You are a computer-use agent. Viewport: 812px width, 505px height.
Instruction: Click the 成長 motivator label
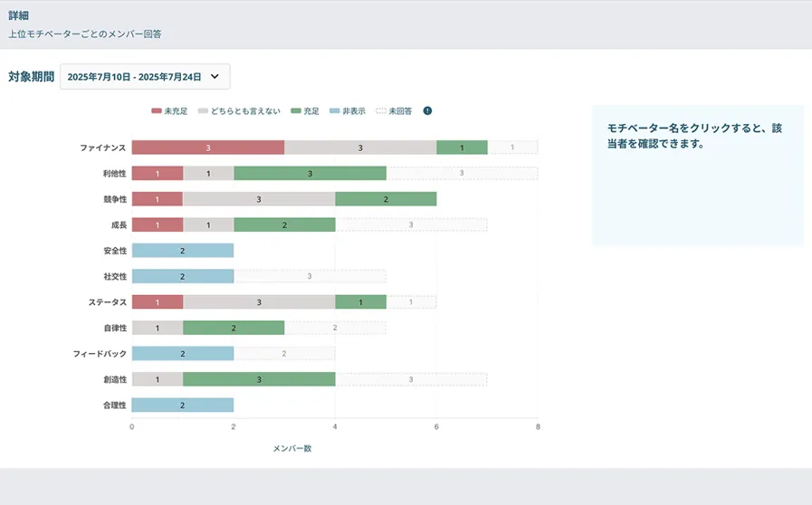[118, 224]
